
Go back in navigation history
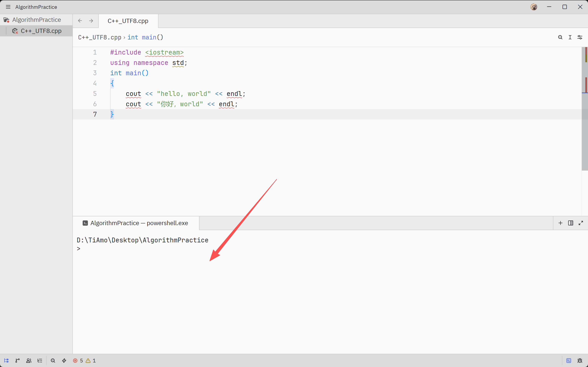pyautogui.click(x=80, y=21)
